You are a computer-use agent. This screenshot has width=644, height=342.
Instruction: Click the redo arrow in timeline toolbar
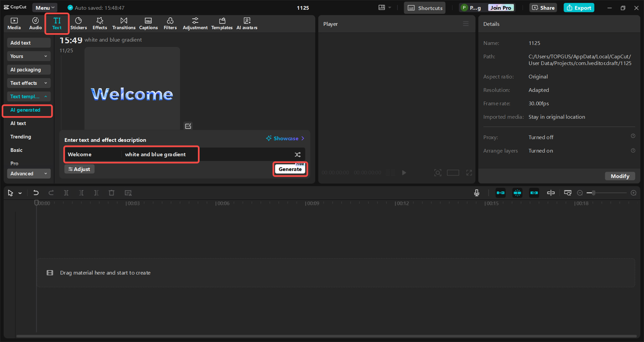pyautogui.click(x=51, y=193)
